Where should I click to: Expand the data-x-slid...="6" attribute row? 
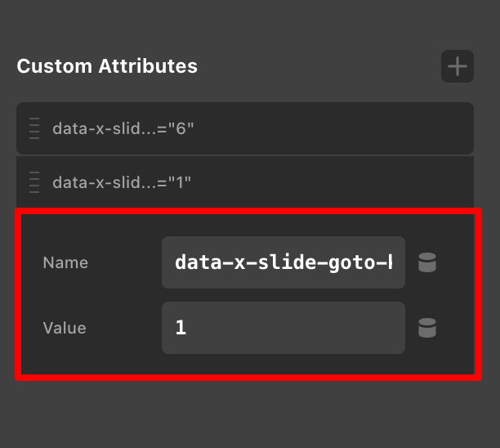(x=245, y=128)
